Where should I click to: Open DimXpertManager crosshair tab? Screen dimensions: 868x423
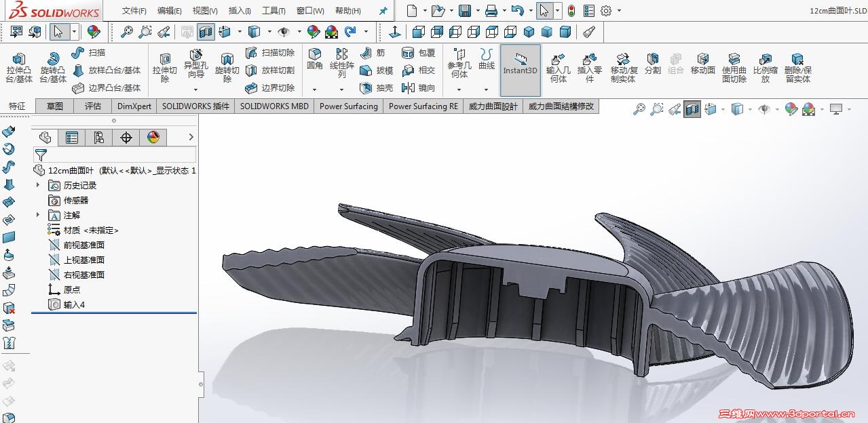[126, 138]
